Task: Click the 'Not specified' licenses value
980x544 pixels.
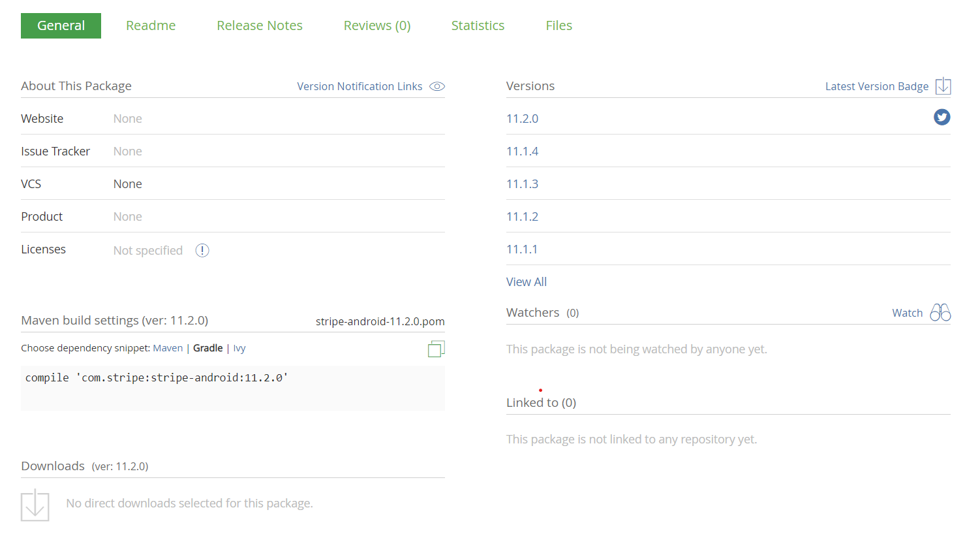Action: tap(148, 250)
